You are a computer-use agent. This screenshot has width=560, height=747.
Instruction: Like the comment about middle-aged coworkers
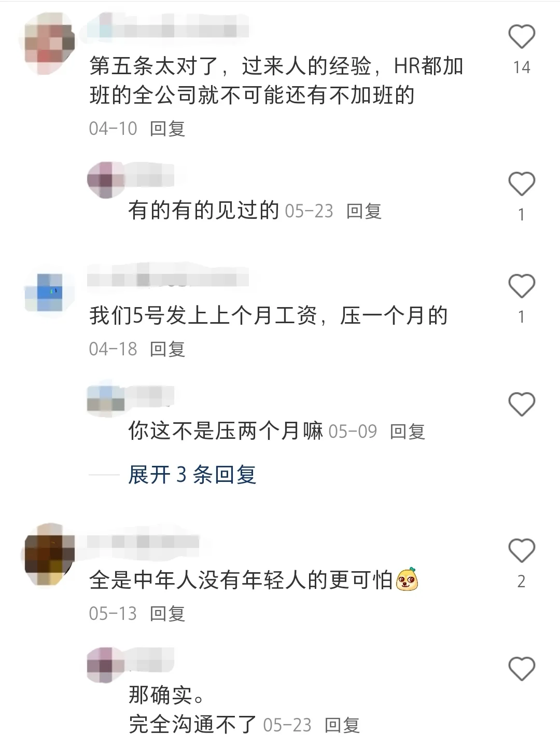coord(521,551)
